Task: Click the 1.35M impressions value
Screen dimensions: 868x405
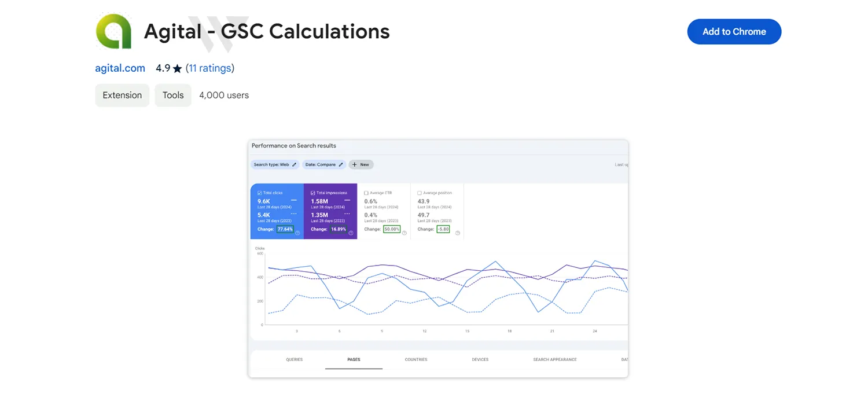Action: pos(319,215)
